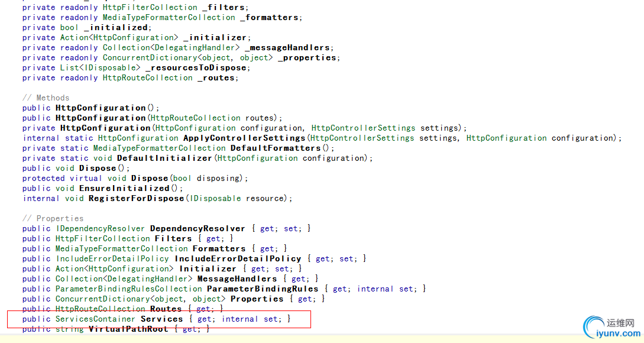This screenshot has width=644, height=343.
Task: Click the set accessor of Initializer
Action: pos(281,268)
